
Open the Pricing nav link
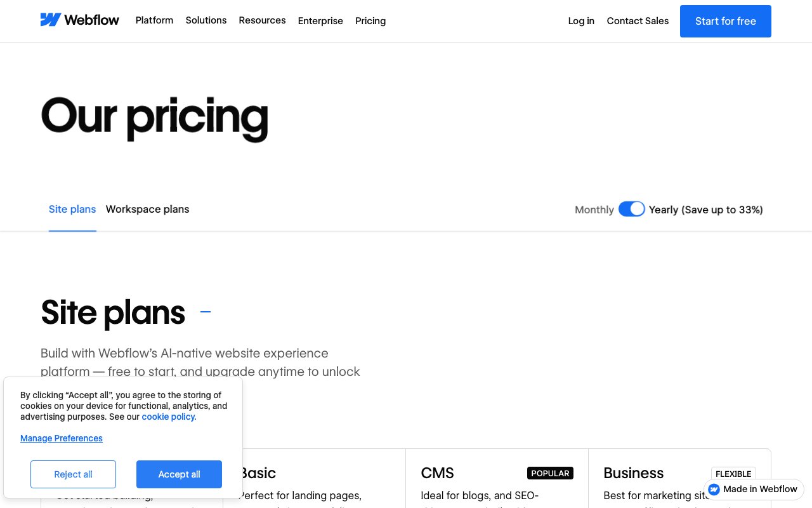pyautogui.click(x=370, y=21)
